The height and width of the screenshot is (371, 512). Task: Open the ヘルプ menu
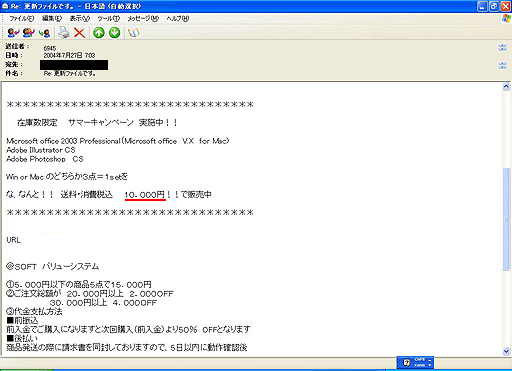click(178, 18)
